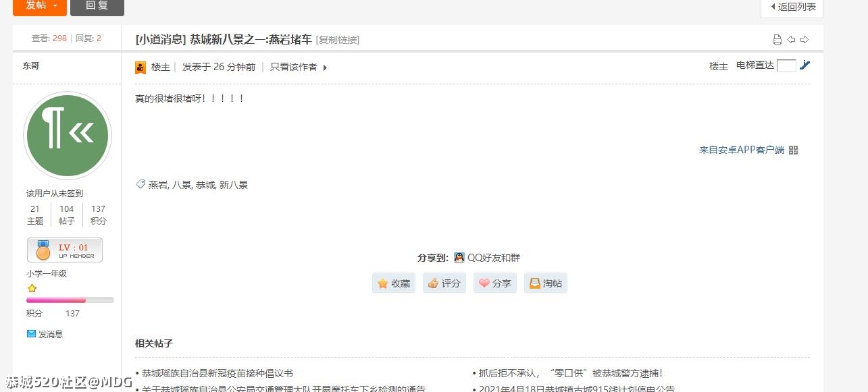Click the elevator jump icon beside 电梯直达

click(805, 65)
